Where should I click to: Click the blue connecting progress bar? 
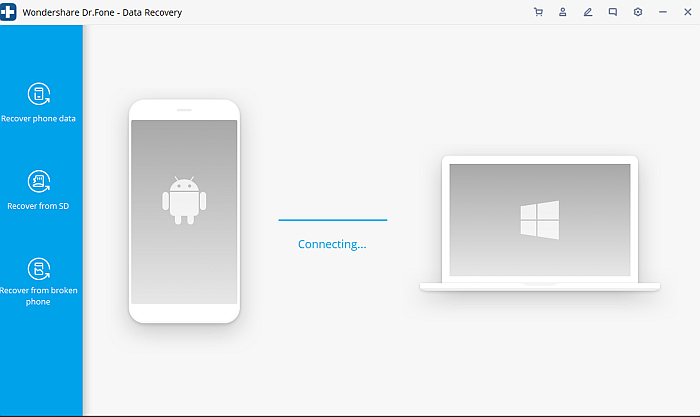point(333,220)
